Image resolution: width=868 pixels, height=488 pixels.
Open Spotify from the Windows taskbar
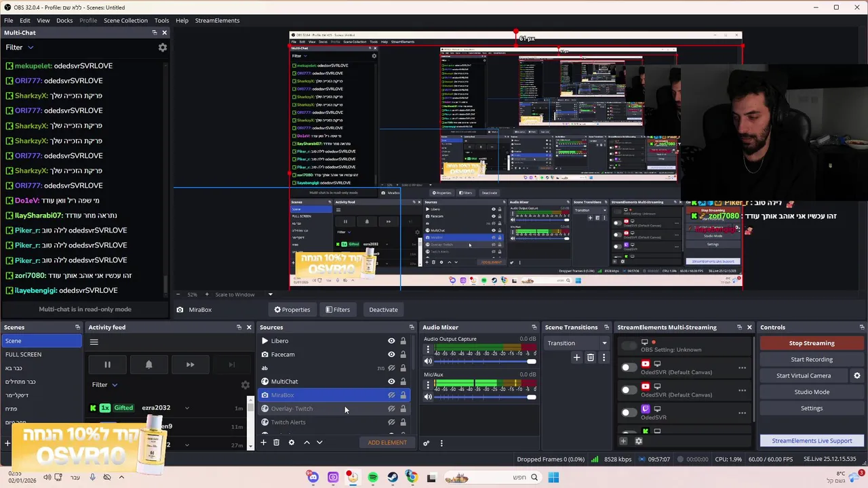tap(372, 478)
